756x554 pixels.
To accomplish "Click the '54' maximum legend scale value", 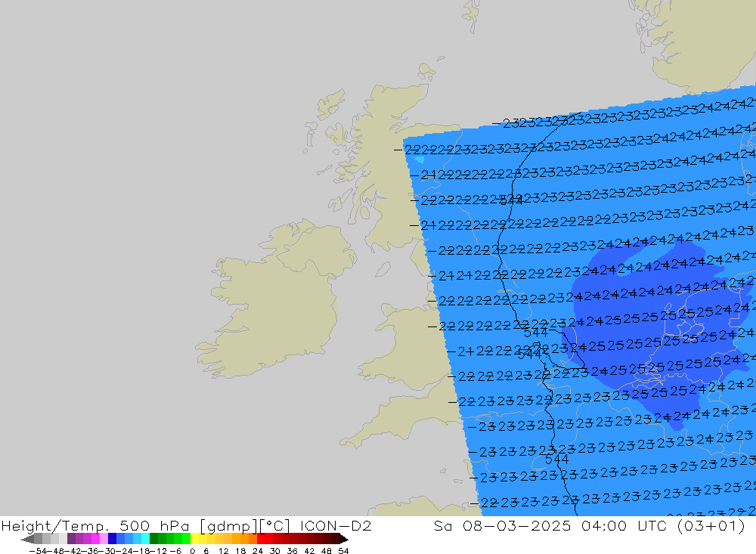I will (343, 551).
